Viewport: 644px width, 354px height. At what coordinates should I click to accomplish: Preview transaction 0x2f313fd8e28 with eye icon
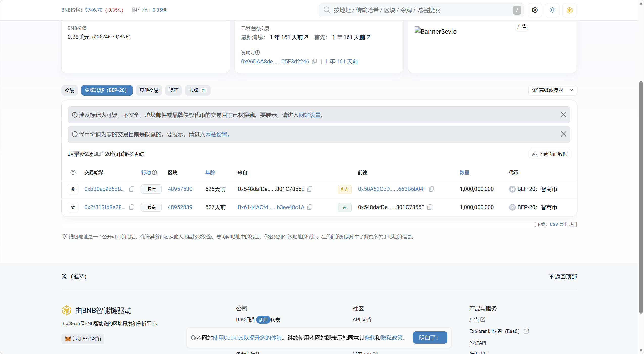(x=73, y=207)
